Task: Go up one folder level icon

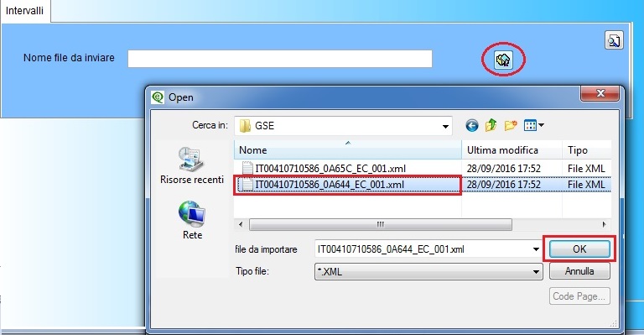Action: point(491,125)
